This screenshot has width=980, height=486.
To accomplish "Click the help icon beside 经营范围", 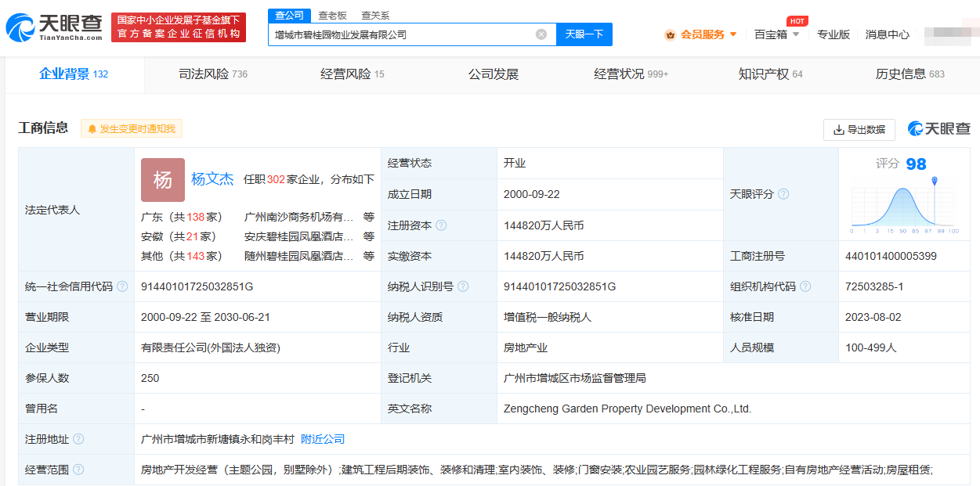I will (x=78, y=470).
